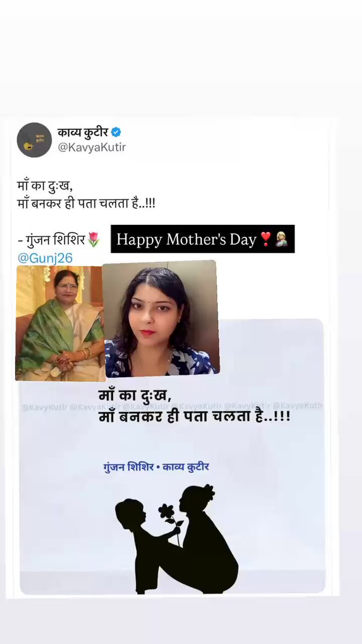
Task: Click the blue credit गुंजन शिशिर • काव्य कुटीर
Action: click(156, 466)
